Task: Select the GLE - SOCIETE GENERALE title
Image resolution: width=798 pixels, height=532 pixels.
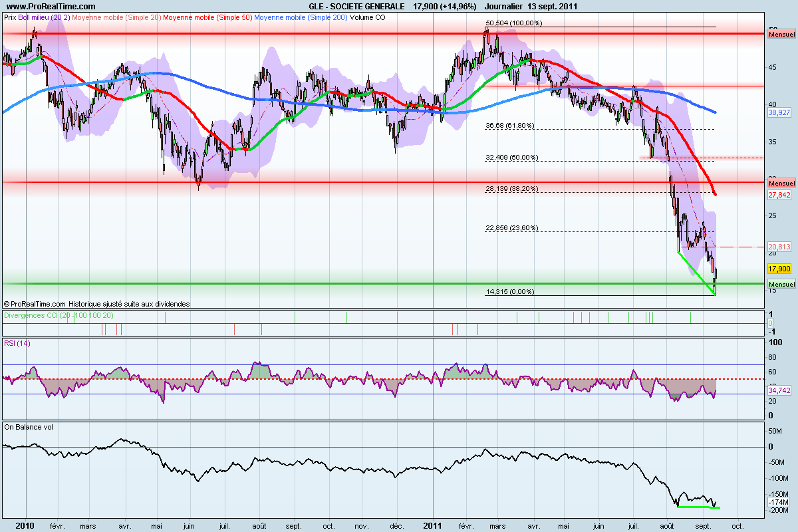Action: [x=356, y=6]
